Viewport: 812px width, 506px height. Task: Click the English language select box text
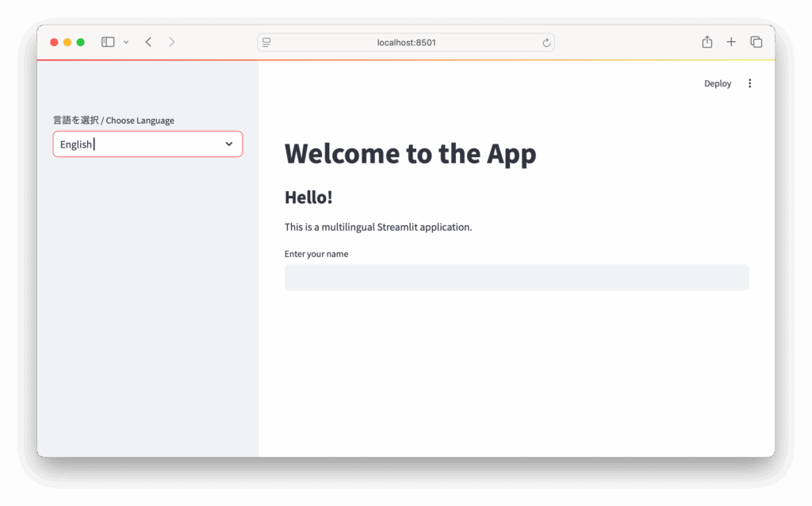pos(76,144)
